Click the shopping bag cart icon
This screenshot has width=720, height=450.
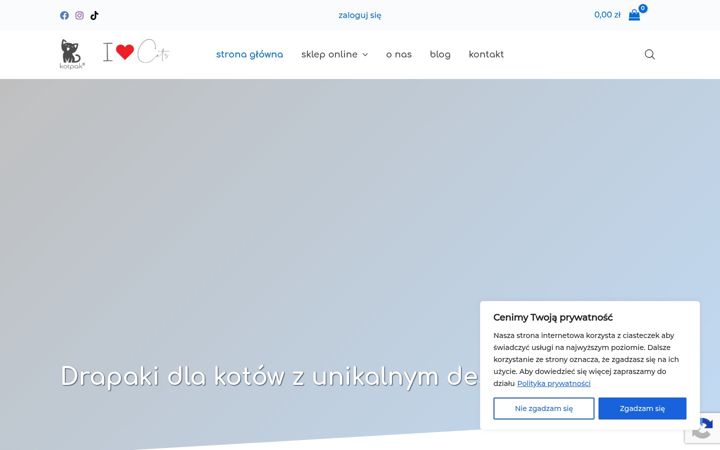634,15
